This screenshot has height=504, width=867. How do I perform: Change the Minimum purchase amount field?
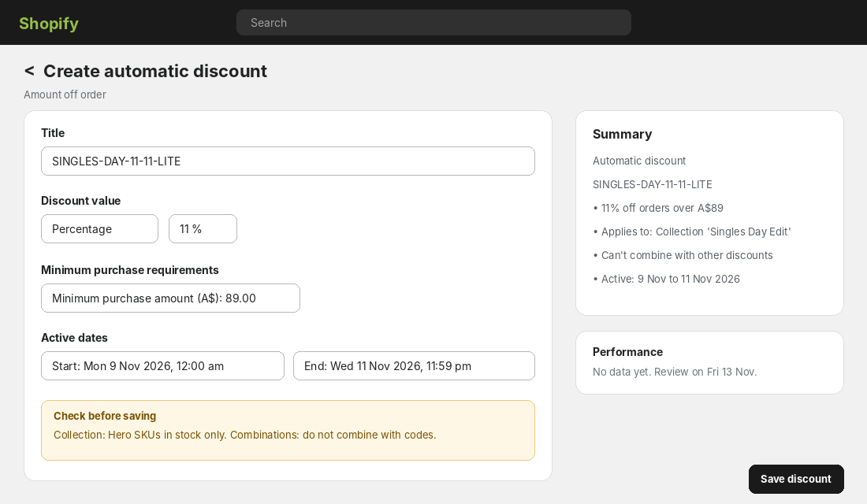(x=170, y=298)
